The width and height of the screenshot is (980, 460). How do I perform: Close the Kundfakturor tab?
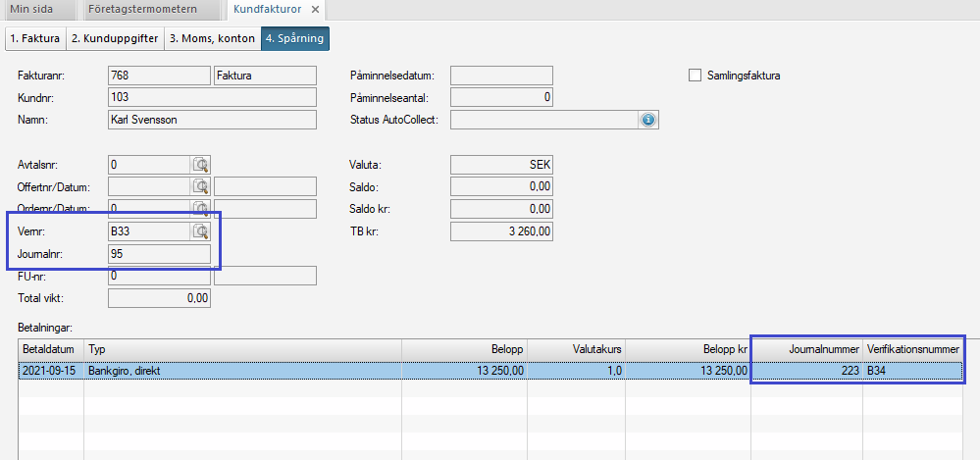click(314, 9)
